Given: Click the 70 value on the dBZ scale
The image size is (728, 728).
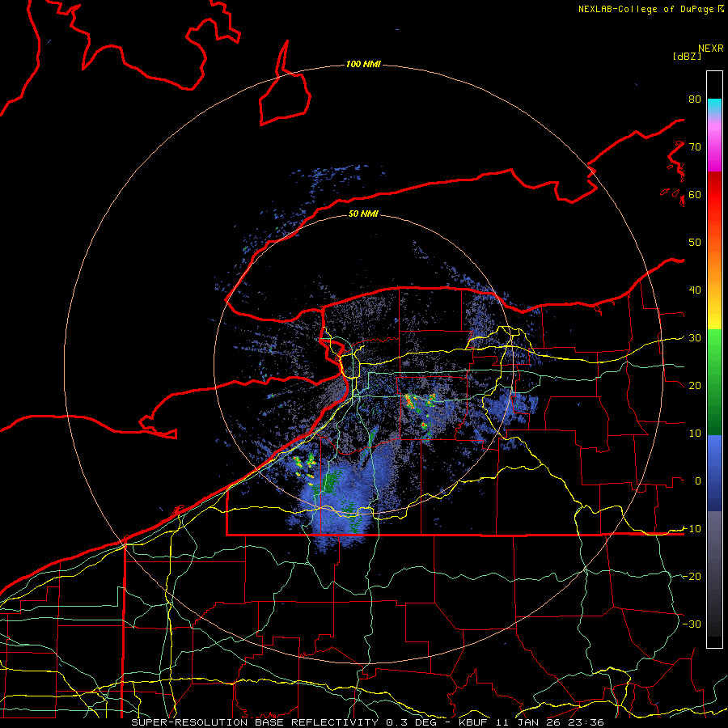Looking at the screenshot, I should click(x=695, y=146).
